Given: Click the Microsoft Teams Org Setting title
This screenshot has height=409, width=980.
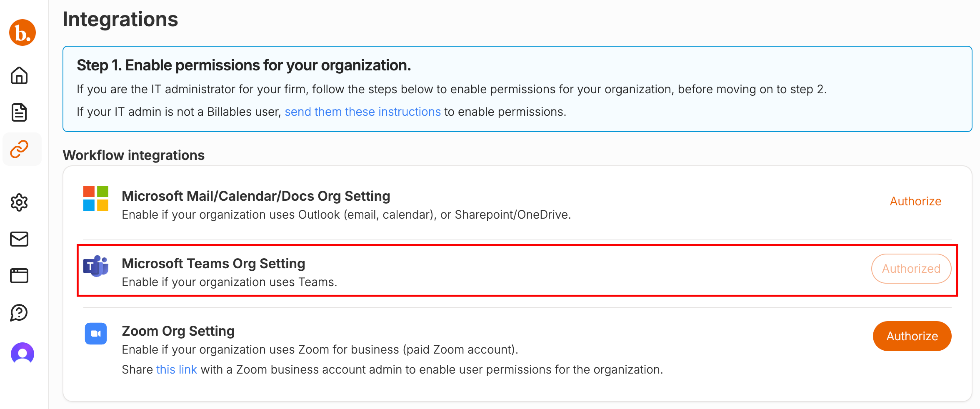Looking at the screenshot, I should pos(213,263).
